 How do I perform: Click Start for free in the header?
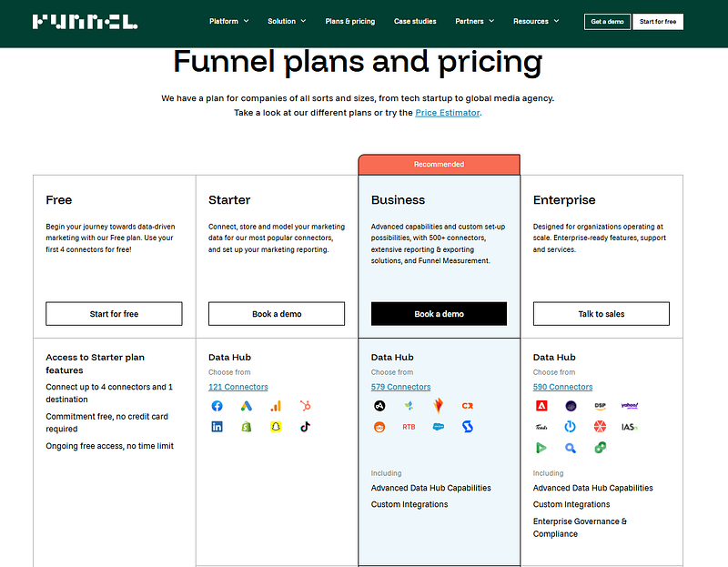tap(658, 22)
